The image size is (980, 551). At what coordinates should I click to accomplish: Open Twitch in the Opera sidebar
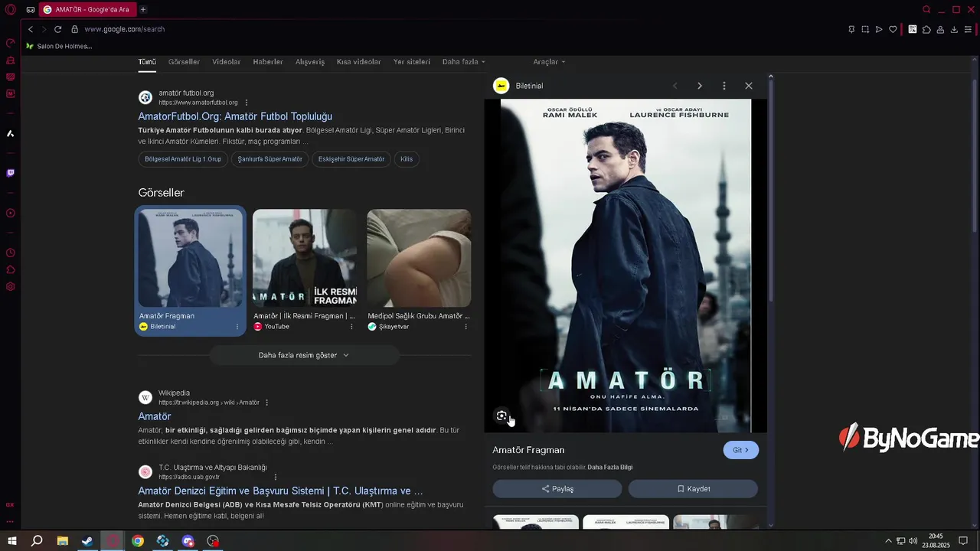[11, 173]
